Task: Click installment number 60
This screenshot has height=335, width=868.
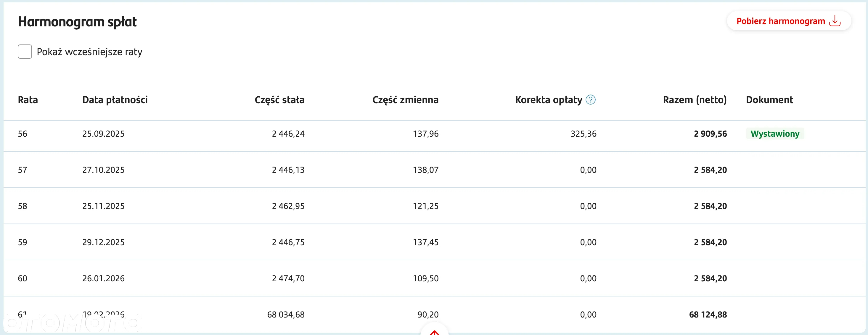Action: coord(22,278)
